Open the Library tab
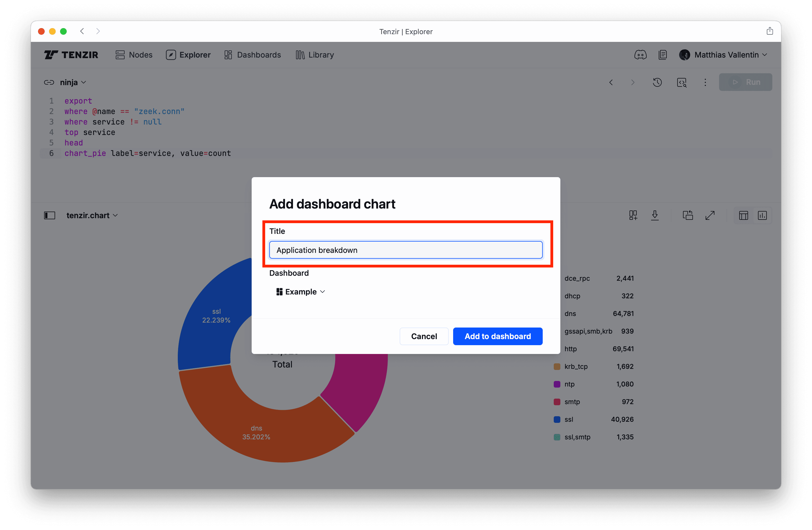 click(314, 55)
